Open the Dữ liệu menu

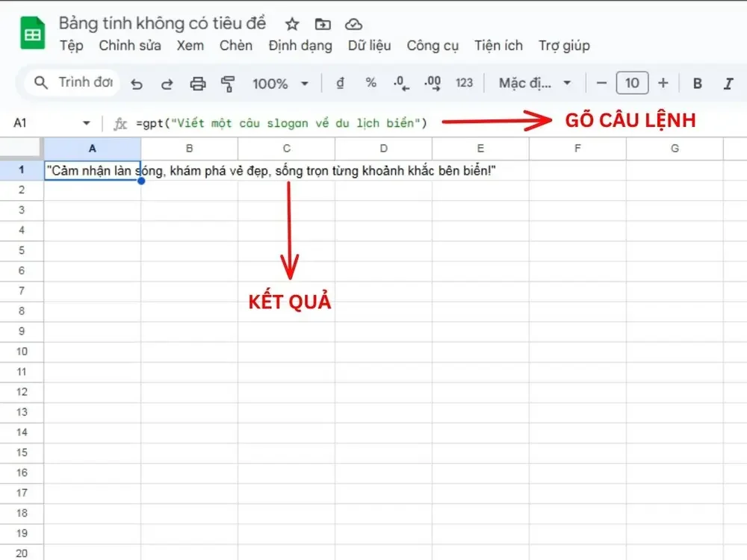pyautogui.click(x=369, y=46)
